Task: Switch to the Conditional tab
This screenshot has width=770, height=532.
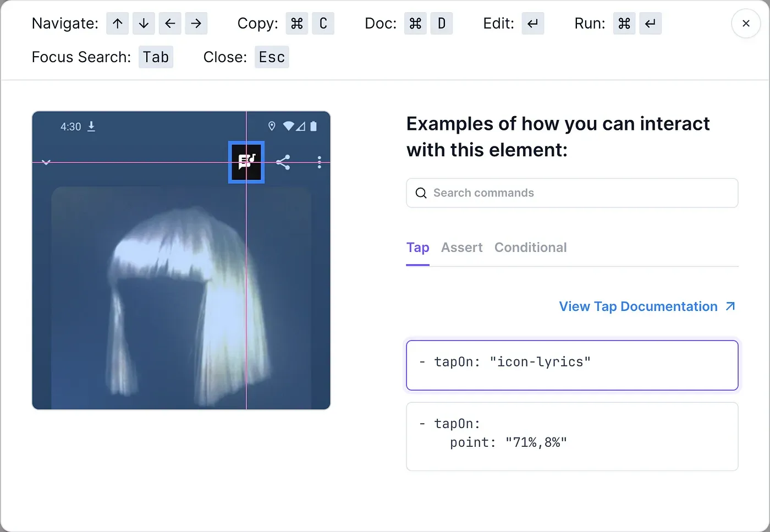Action: (530, 248)
